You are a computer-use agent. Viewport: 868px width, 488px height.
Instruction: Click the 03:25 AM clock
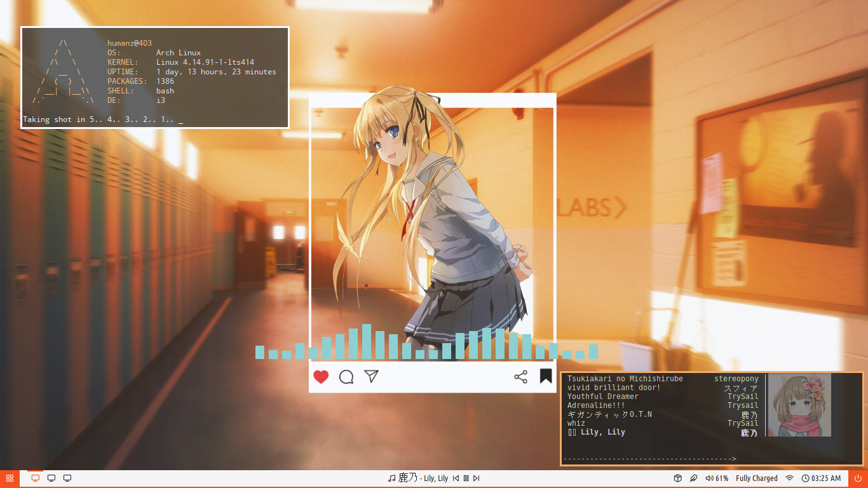click(x=821, y=478)
